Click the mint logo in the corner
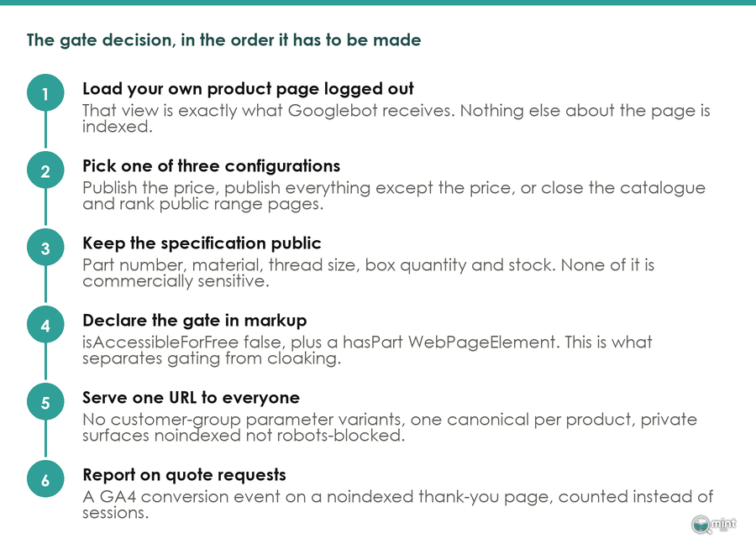The height and width of the screenshot is (554, 756). point(713,524)
